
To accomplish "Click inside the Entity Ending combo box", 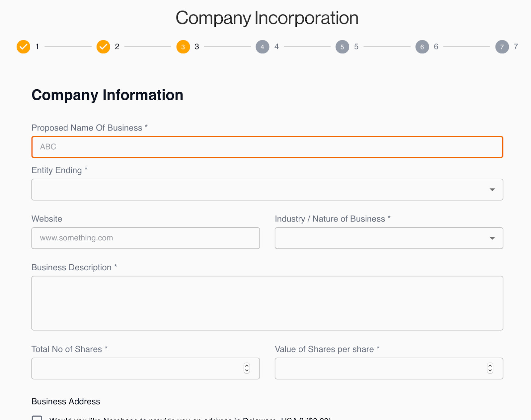I will (x=259, y=190).
